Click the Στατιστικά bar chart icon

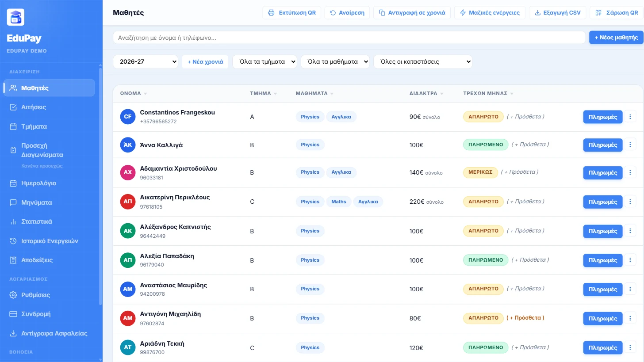click(x=13, y=221)
